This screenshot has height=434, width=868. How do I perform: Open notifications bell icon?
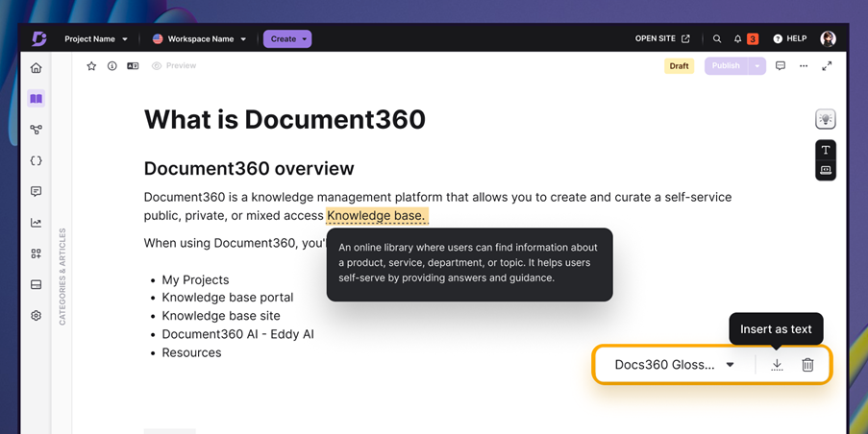click(737, 38)
